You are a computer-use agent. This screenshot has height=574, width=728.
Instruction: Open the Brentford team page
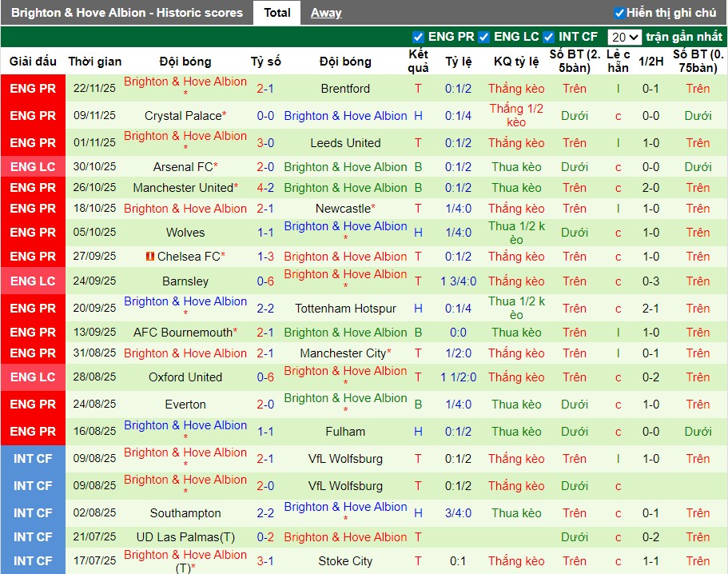pos(344,88)
